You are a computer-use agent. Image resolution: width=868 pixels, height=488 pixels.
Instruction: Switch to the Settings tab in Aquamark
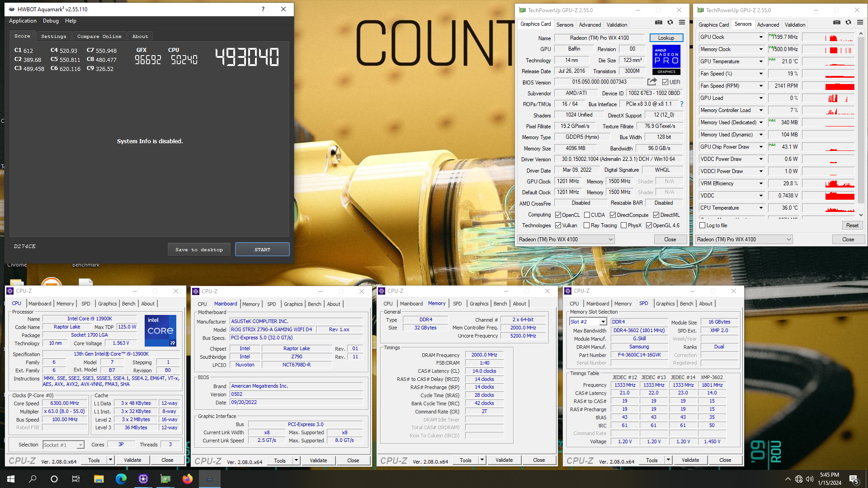click(53, 36)
